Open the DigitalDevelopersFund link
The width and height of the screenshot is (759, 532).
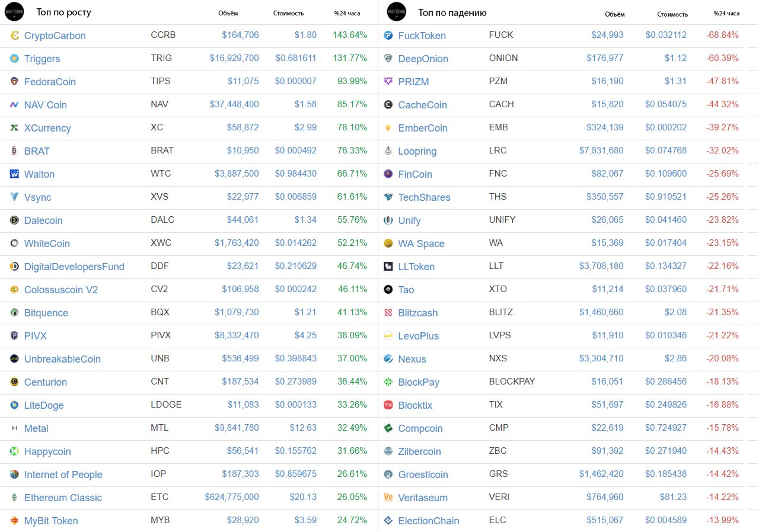[x=74, y=267]
